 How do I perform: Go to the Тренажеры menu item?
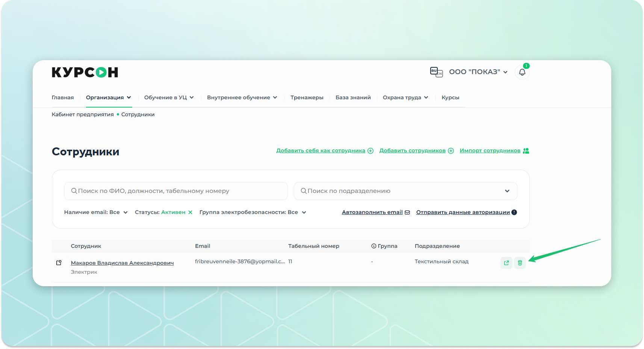pyautogui.click(x=307, y=97)
